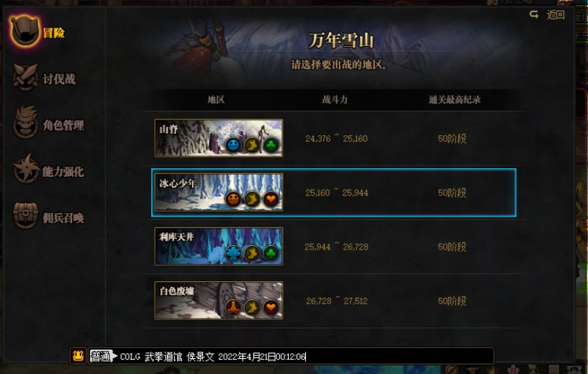Image resolution: width=588 pixels, height=374 pixels.
Task: Click the return arrow icon beside 返回
Action: pos(534,14)
